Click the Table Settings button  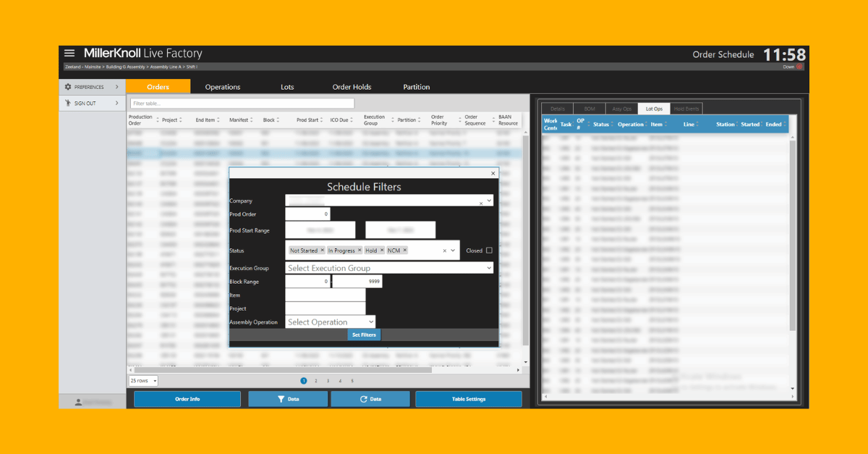(469, 399)
